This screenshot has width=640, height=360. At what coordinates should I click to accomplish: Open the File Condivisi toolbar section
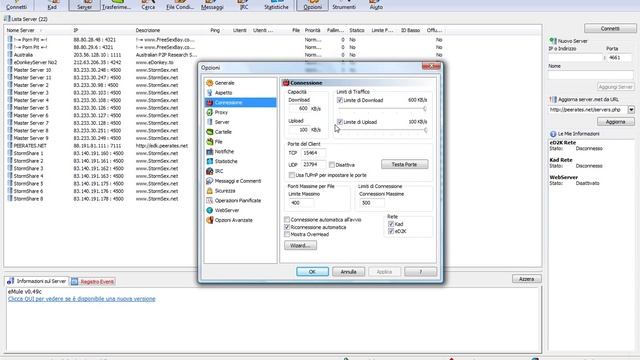(x=180, y=5)
